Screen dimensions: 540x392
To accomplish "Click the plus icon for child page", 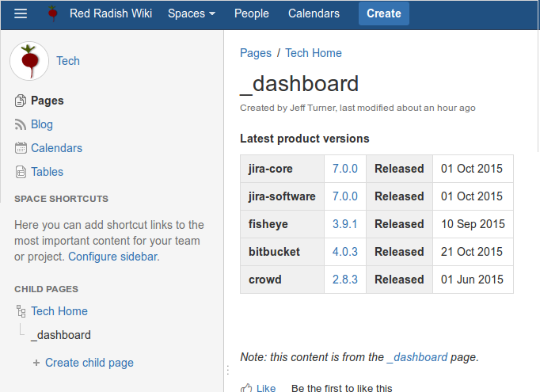I will [36, 363].
